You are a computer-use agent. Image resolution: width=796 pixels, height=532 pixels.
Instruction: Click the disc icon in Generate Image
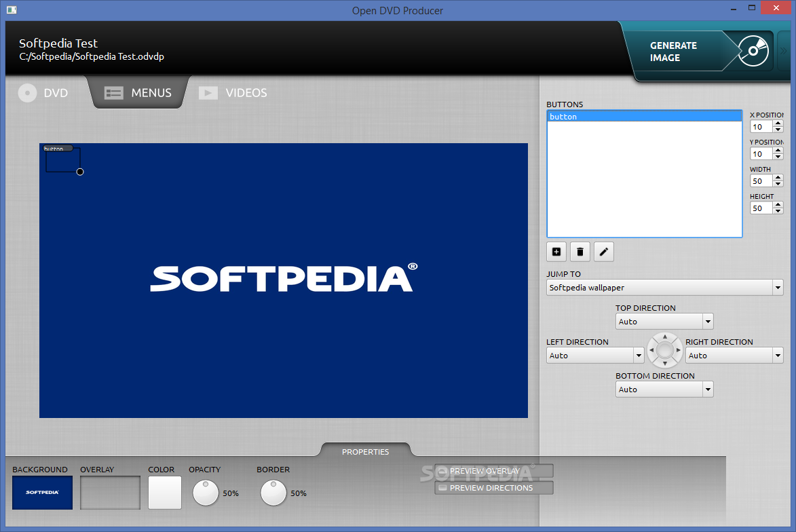(753, 51)
